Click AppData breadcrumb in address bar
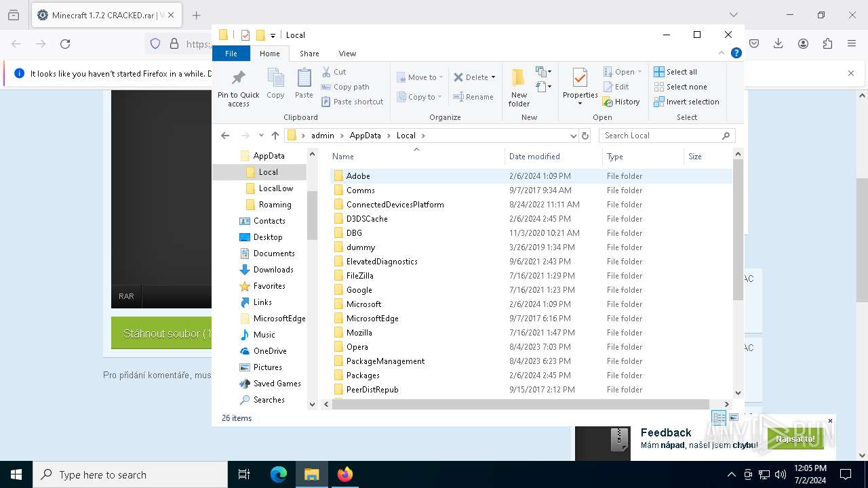The width and height of the screenshot is (868, 488). tap(365, 136)
